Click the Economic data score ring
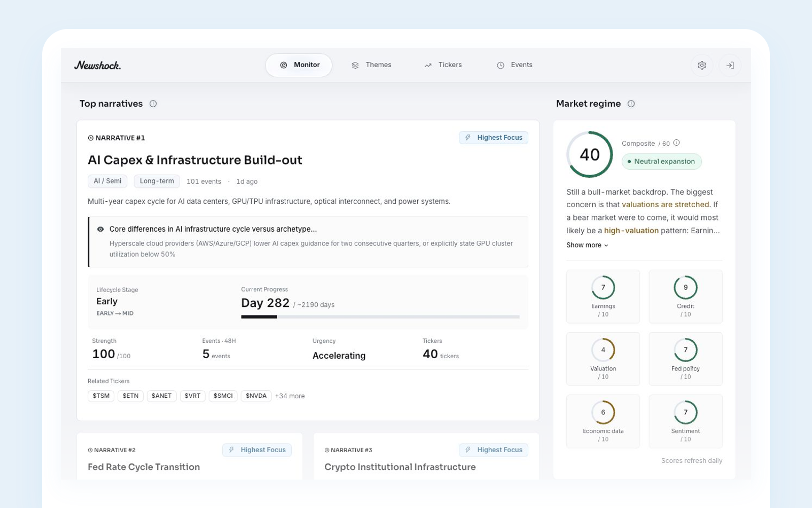The height and width of the screenshot is (508, 812). coord(603,412)
